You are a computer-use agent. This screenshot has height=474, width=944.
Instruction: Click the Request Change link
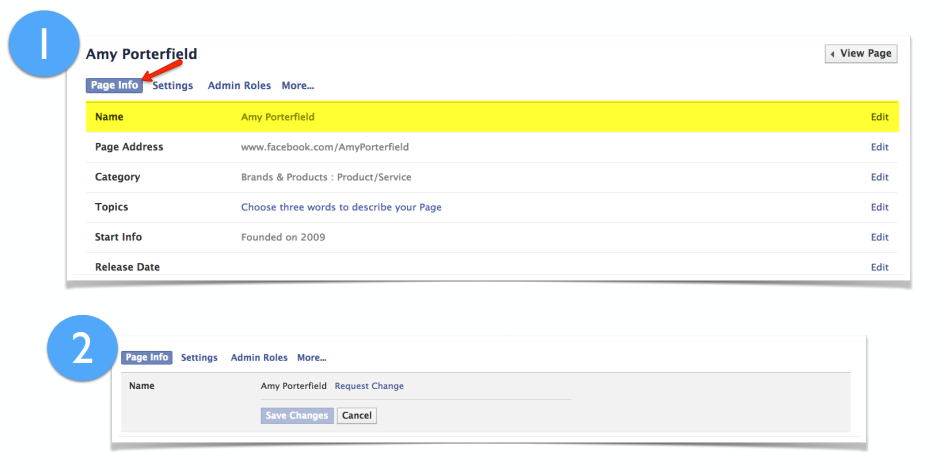coord(369,386)
